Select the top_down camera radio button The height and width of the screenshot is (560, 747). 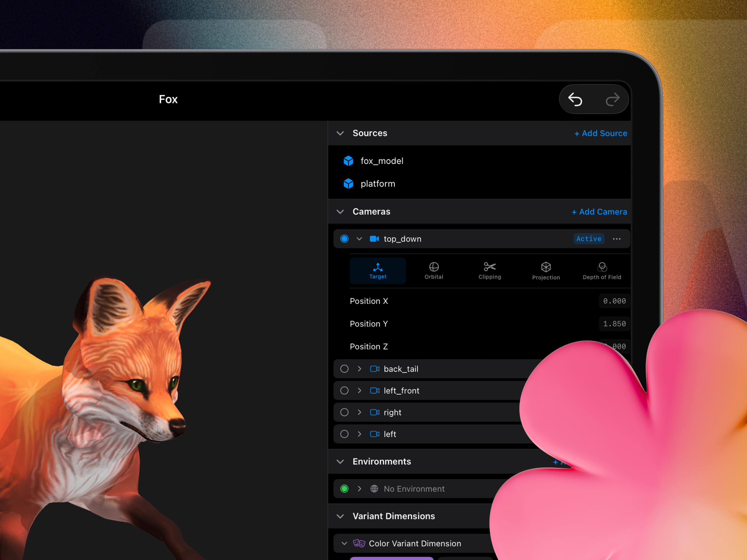click(345, 239)
